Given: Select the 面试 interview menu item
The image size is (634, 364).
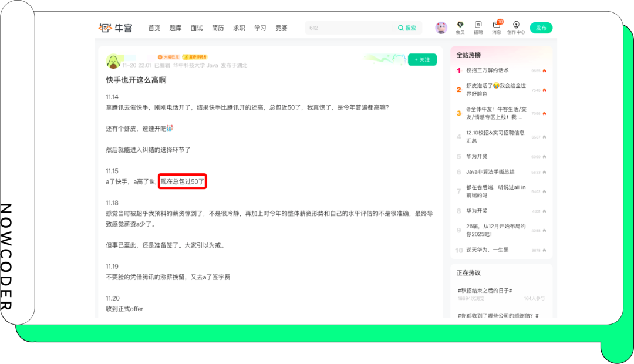Looking at the screenshot, I should pyautogui.click(x=197, y=28).
